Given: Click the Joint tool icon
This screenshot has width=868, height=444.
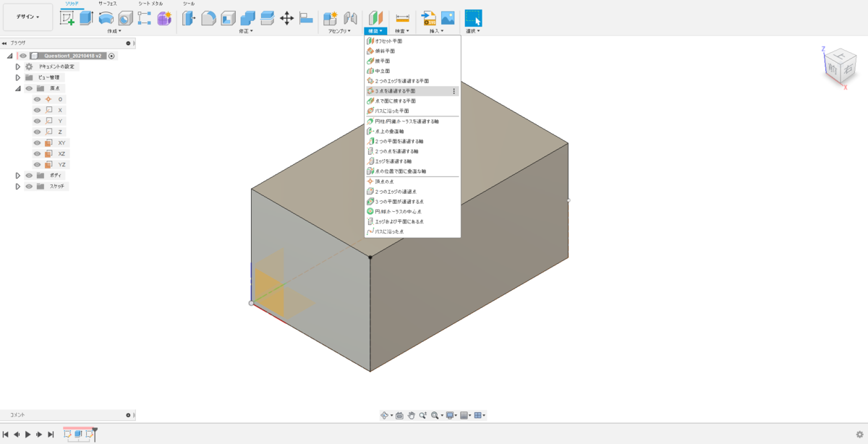Looking at the screenshot, I should point(350,18).
